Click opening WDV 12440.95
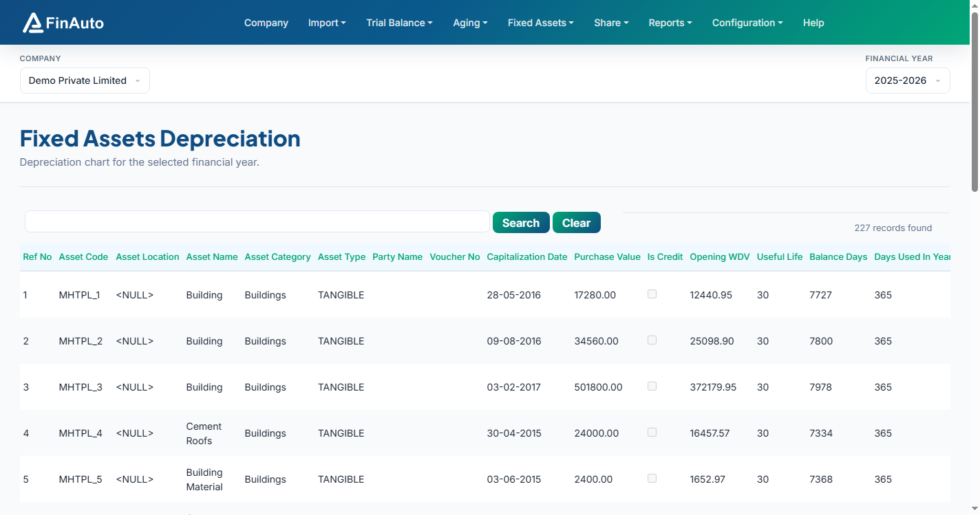Screen dimensions: 980x515 (711, 295)
